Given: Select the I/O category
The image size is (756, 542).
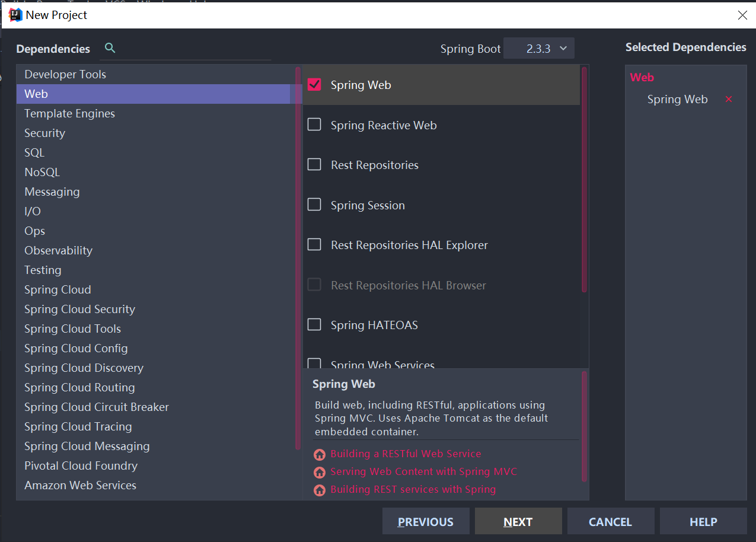Looking at the screenshot, I should point(156,211).
